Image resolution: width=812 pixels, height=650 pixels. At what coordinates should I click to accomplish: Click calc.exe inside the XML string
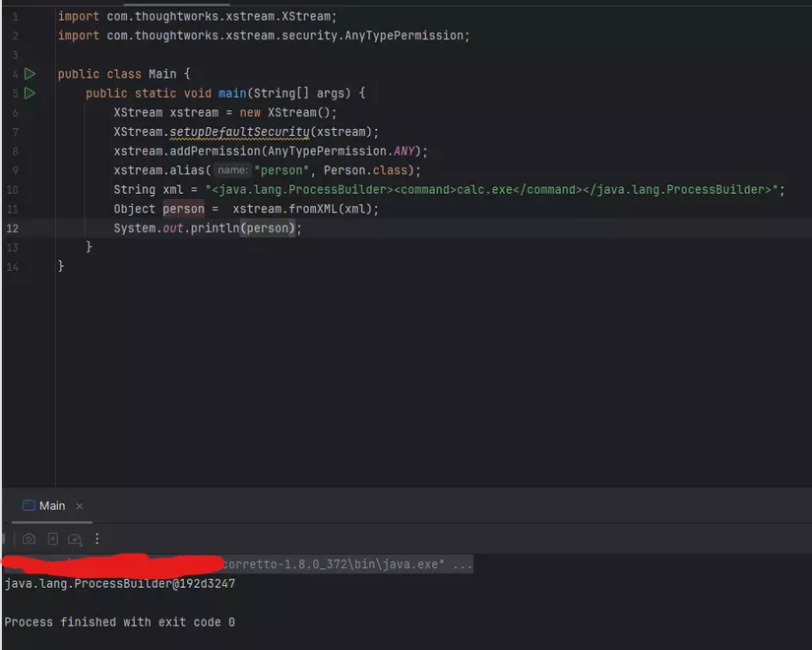[484, 190]
